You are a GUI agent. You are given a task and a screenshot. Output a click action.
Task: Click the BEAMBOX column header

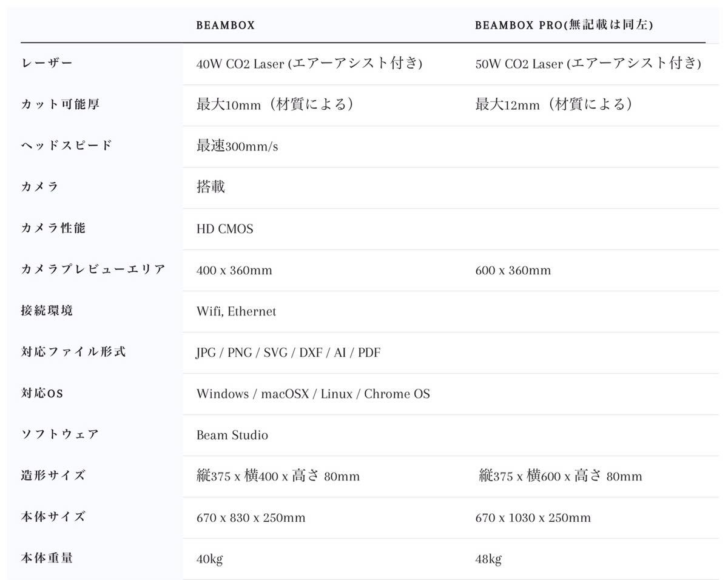click(226, 25)
